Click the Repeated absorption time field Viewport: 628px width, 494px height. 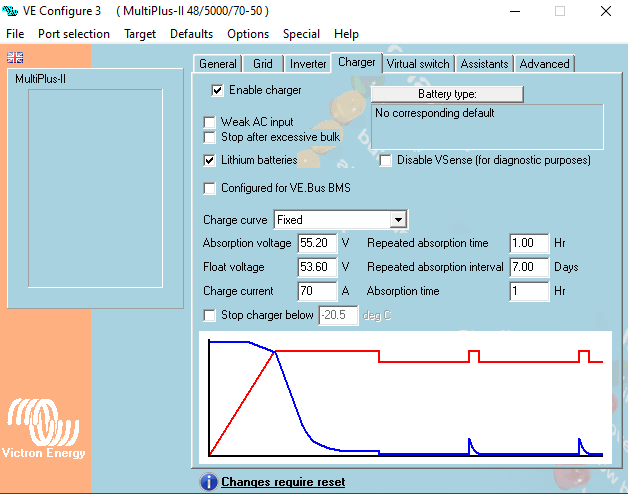[529, 243]
